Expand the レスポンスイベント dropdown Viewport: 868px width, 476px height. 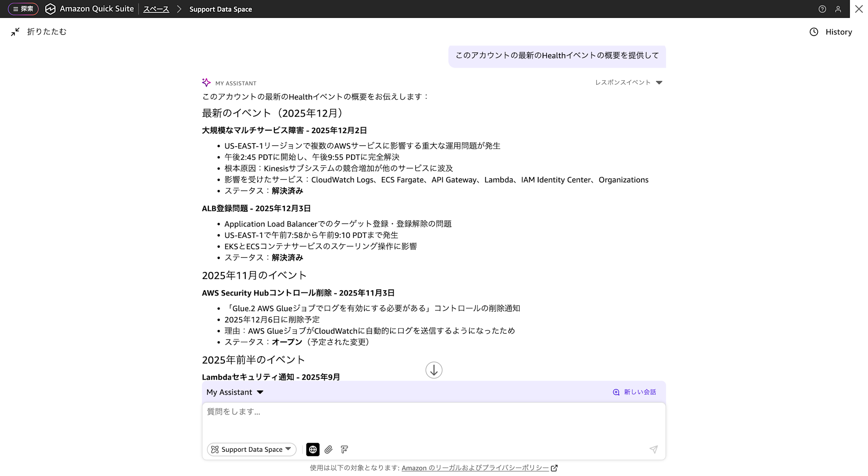[x=659, y=82]
